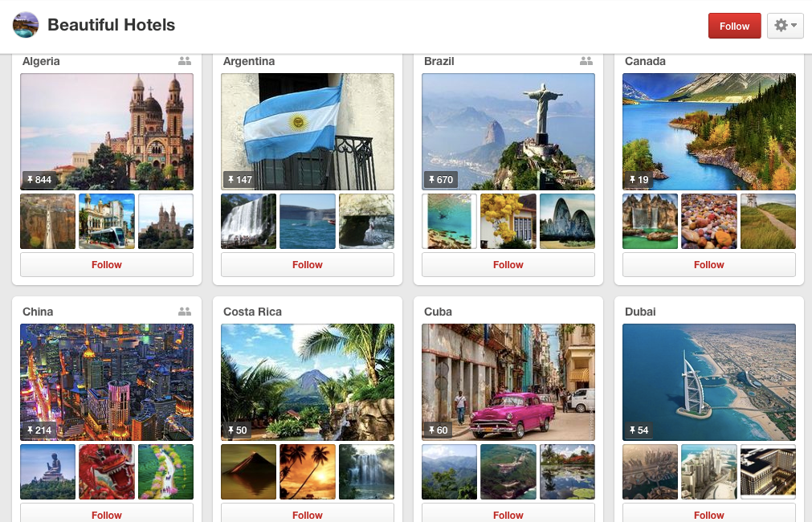Open the Costa Rica board title
Viewport: 812px width, 522px height.
pos(252,312)
